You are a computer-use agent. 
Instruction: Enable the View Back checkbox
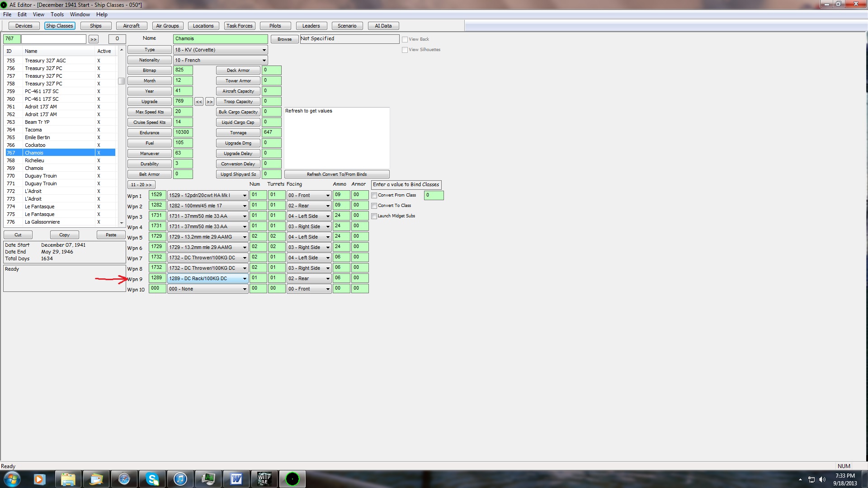pos(405,40)
